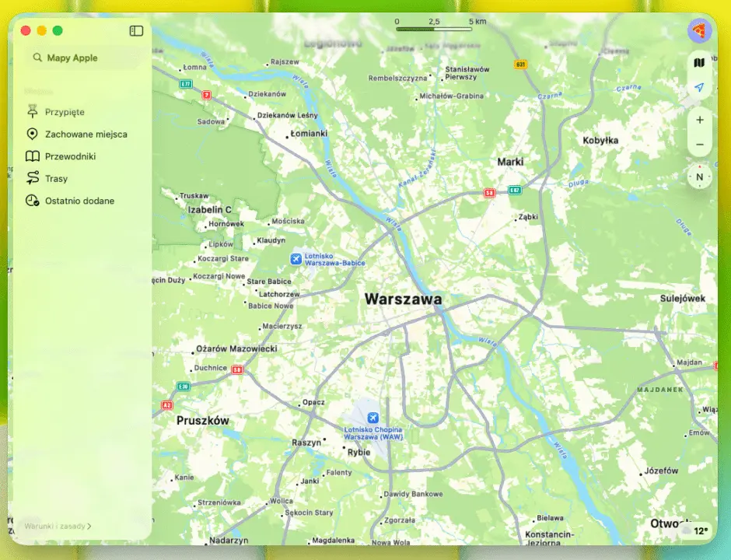Open the user profile avatar
Viewport: 731px width, 560px height.
[x=699, y=31]
